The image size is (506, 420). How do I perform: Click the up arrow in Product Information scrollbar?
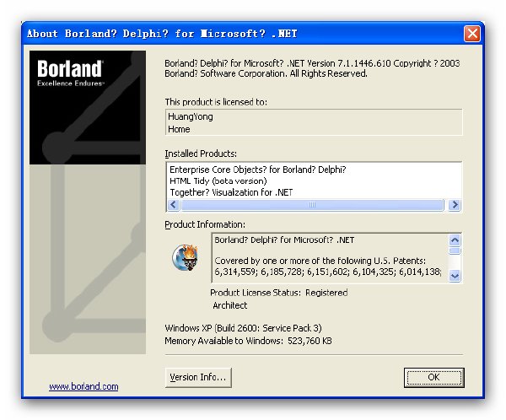(455, 240)
